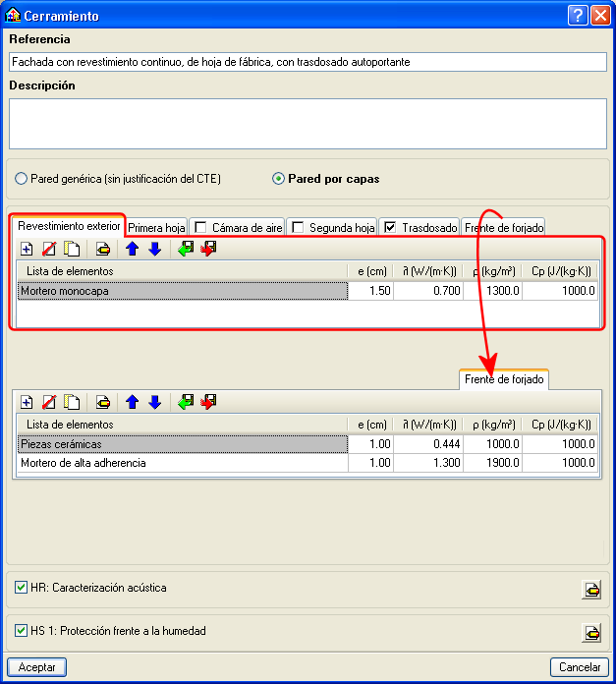Switch to Revestimiento exterior tab
This screenshot has height=684, width=616.
pyautogui.click(x=69, y=226)
